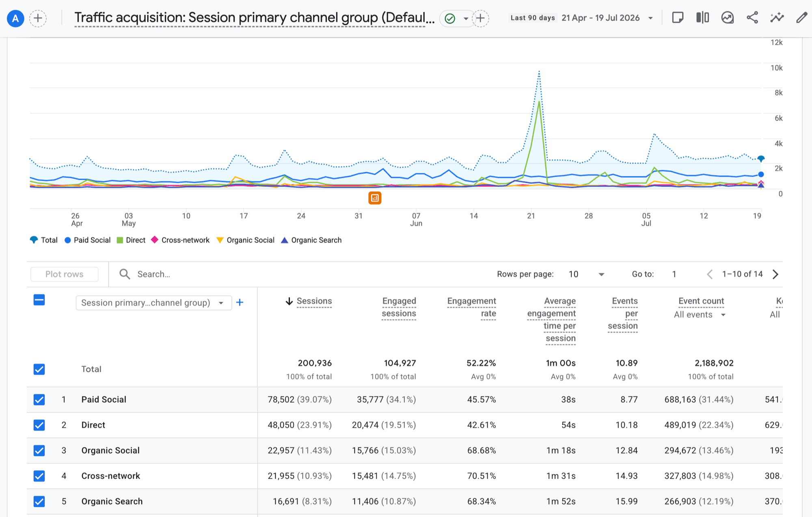The image size is (812, 517).
Task: Sort by the Sessions column header
Action: (x=314, y=301)
